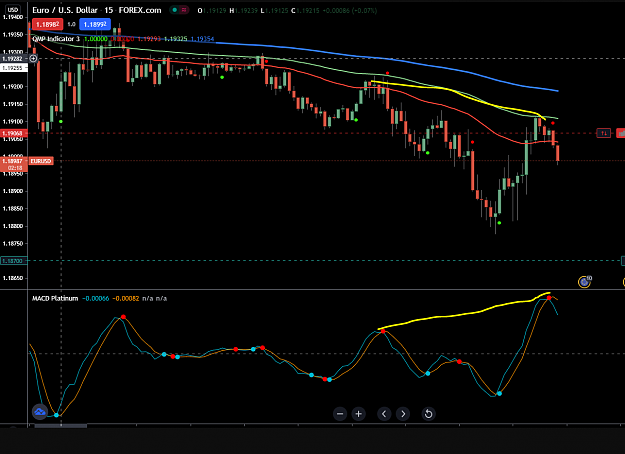Click the Euro / U.S. Dollar symbol title
Screen dimensions: 625x454
pyautogui.click(x=65, y=10)
